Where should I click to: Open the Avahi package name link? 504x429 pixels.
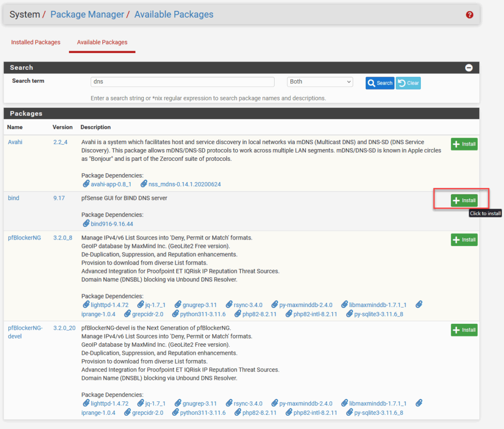pyautogui.click(x=15, y=142)
